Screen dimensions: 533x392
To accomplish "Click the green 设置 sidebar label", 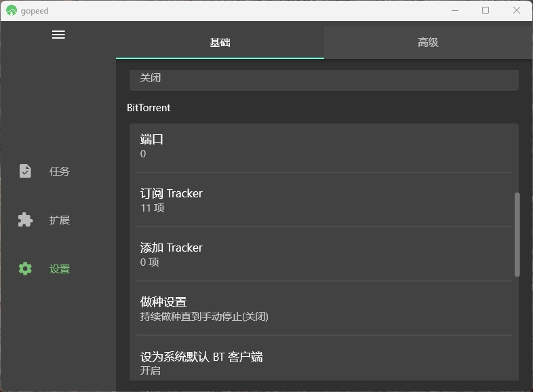I will tap(60, 269).
